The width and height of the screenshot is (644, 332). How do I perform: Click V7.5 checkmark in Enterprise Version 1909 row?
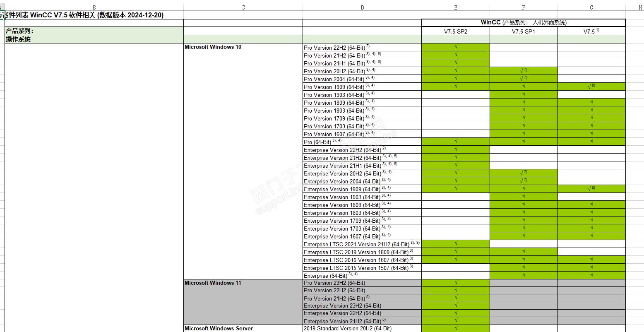click(x=591, y=189)
